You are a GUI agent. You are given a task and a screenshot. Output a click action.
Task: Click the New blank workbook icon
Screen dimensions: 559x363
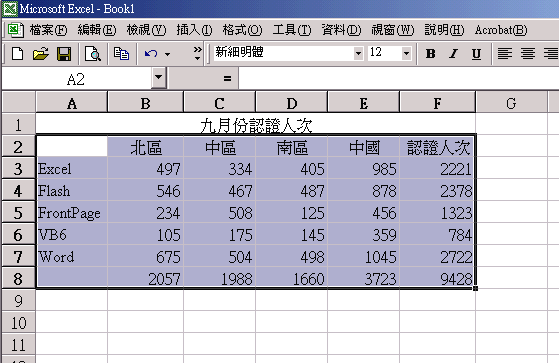pos(17,54)
